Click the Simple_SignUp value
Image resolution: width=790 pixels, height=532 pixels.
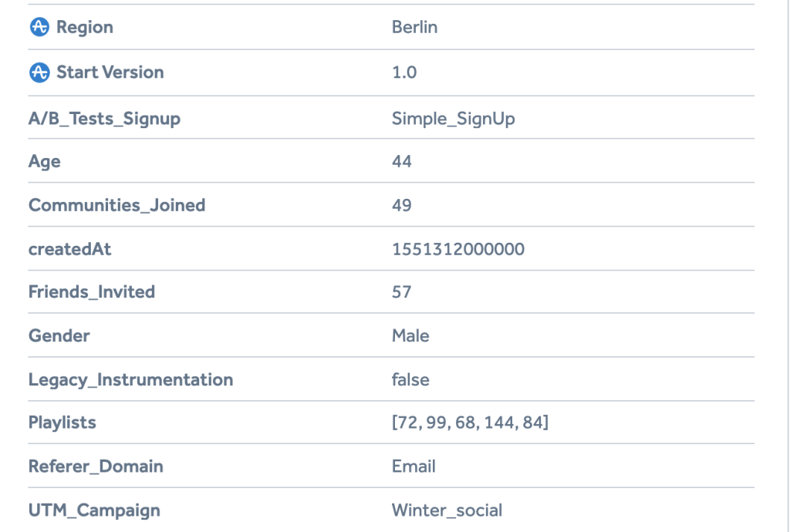(x=454, y=119)
